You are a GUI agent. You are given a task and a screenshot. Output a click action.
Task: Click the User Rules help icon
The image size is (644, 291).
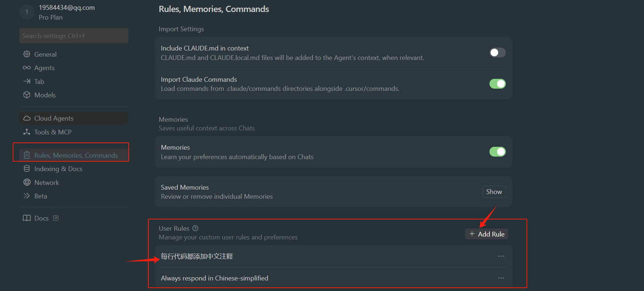point(195,228)
